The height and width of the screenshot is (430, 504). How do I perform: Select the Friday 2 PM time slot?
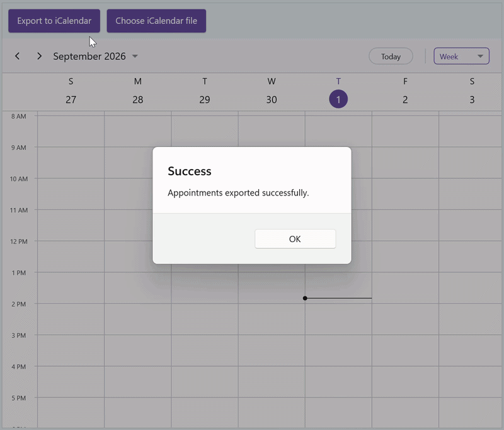point(405,319)
